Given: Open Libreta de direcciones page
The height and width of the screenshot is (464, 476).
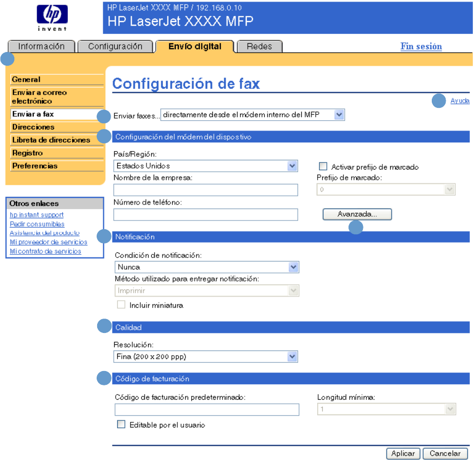Looking at the screenshot, I should click(x=57, y=140).
